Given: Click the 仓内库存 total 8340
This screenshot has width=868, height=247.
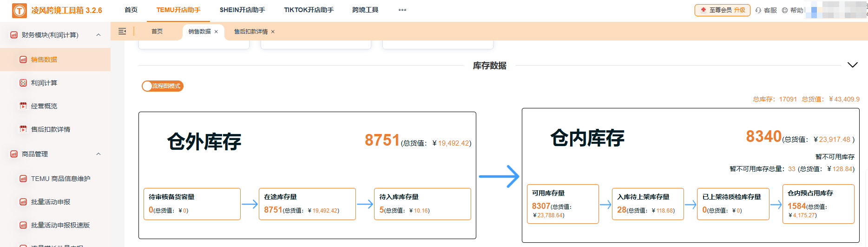Looking at the screenshot, I should tap(763, 136).
